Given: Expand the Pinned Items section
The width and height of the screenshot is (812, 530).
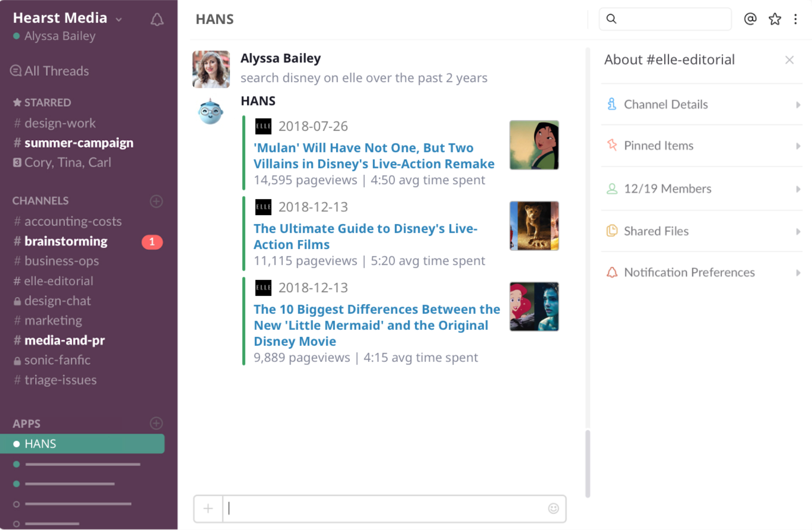Looking at the screenshot, I should point(702,146).
